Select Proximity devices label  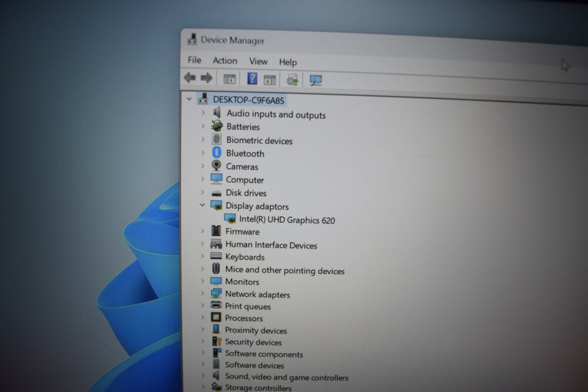pos(256,330)
